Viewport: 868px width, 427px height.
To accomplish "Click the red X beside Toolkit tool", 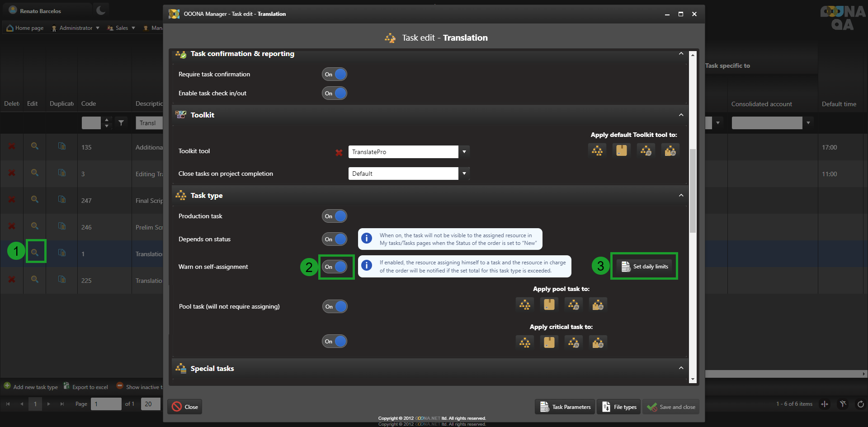I will click(x=339, y=153).
